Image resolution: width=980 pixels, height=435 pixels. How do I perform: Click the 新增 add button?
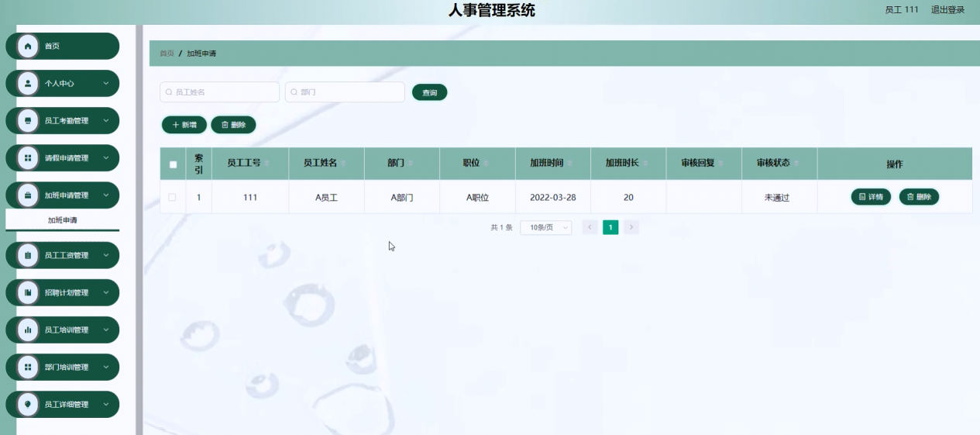click(x=184, y=124)
